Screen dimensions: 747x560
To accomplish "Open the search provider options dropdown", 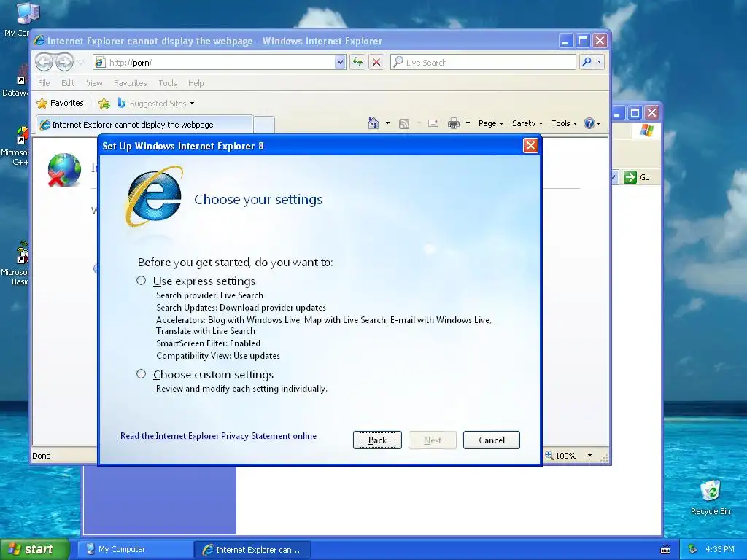I will click(600, 62).
